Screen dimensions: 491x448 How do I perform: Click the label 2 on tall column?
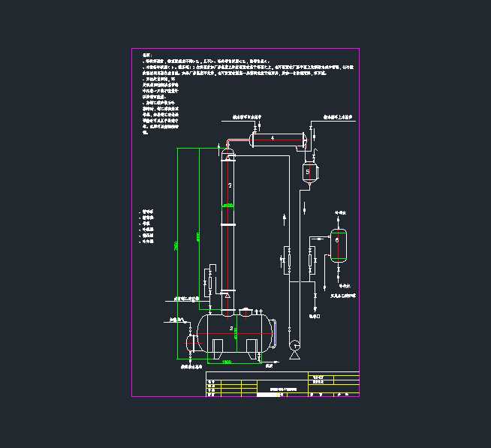point(230,185)
